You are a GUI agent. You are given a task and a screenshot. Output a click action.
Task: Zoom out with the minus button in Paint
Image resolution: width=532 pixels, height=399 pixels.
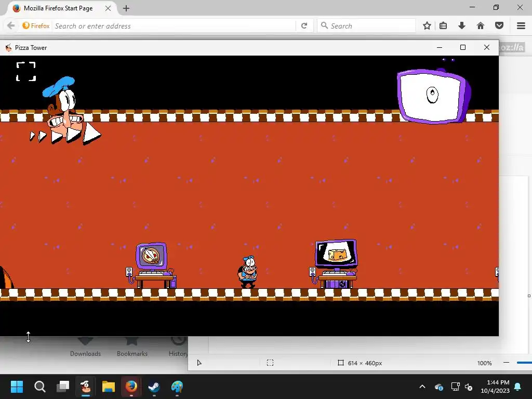tap(506, 363)
